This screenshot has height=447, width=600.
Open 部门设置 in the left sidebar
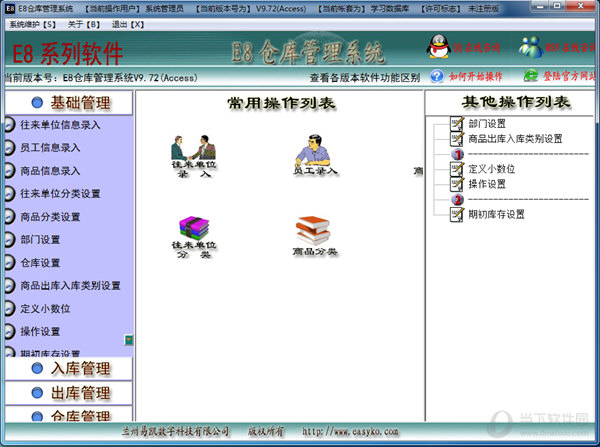[x=40, y=240]
